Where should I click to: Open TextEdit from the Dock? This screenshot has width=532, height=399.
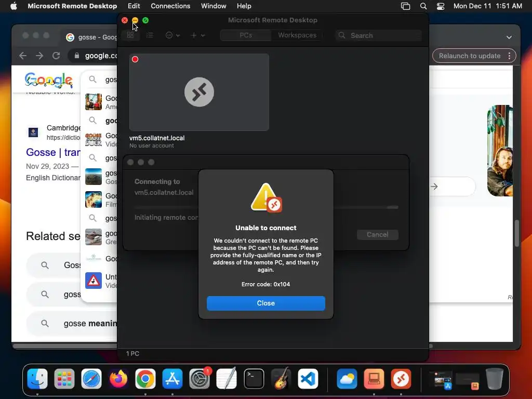point(227,379)
